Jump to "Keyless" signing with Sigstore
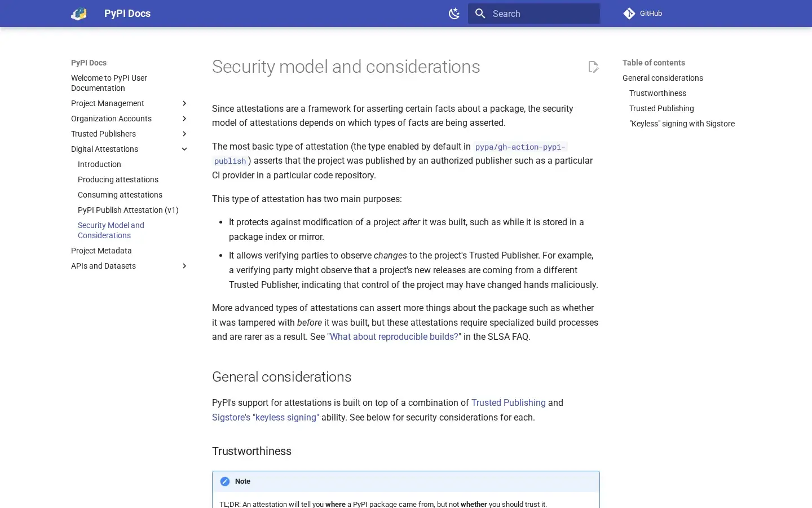 point(682,124)
